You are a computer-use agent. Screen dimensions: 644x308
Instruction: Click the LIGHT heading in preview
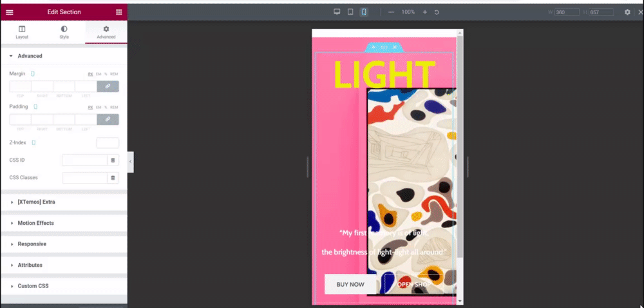pyautogui.click(x=384, y=75)
